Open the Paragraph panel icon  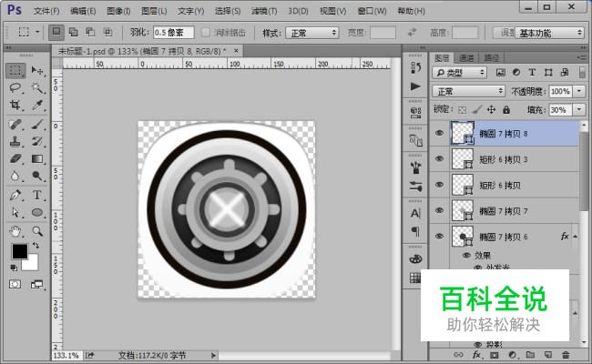point(415,231)
